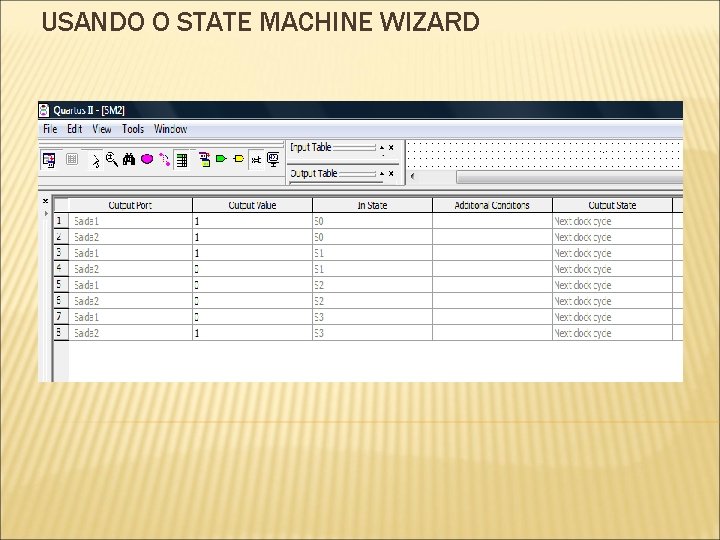Viewport: 720px width, 540px height.
Task: Click the grayed-out grid toolbar icon
Action: pos(72,159)
